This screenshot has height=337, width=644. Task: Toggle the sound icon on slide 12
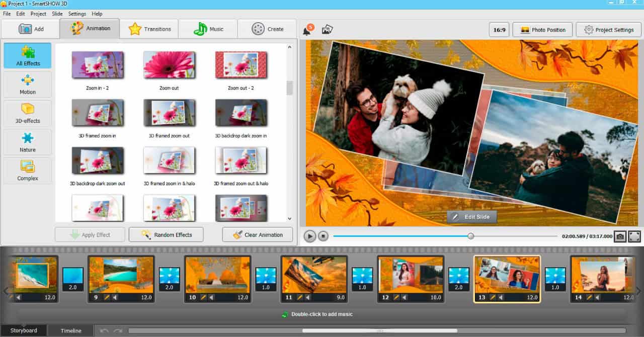click(404, 297)
